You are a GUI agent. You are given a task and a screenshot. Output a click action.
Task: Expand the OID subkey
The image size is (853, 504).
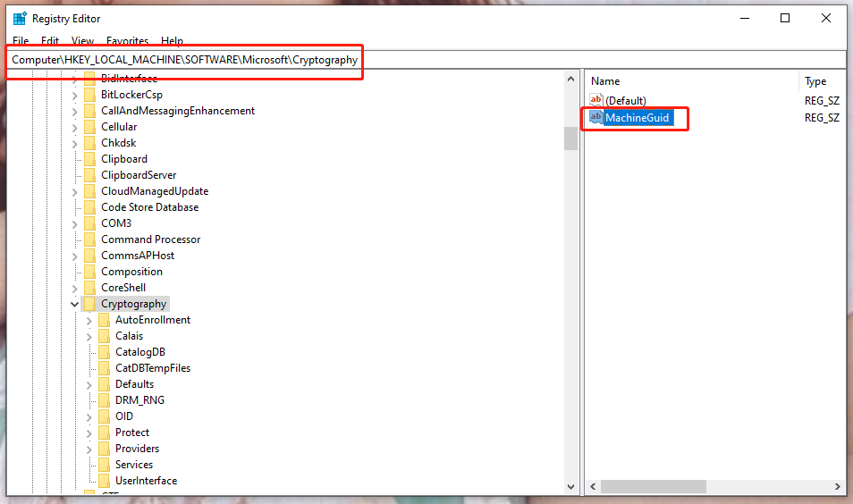pyautogui.click(x=89, y=417)
